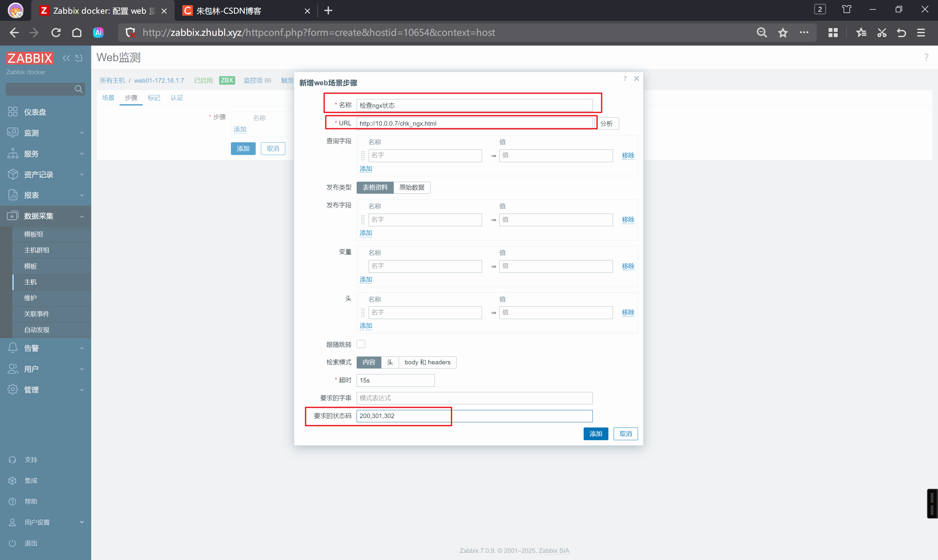Click the 要求的状态码 input field
The width and height of the screenshot is (938, 560).
[474, 416]
